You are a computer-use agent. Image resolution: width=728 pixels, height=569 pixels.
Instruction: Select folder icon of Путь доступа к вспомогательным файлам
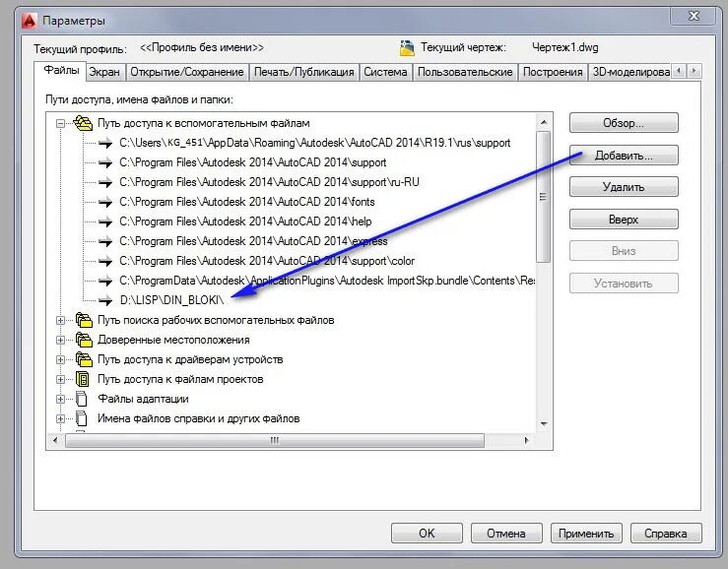click(83, 123)
